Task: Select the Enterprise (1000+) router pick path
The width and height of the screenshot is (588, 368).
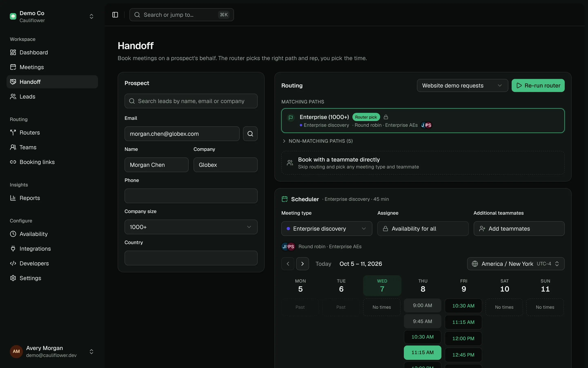Action: pos(423,121)
